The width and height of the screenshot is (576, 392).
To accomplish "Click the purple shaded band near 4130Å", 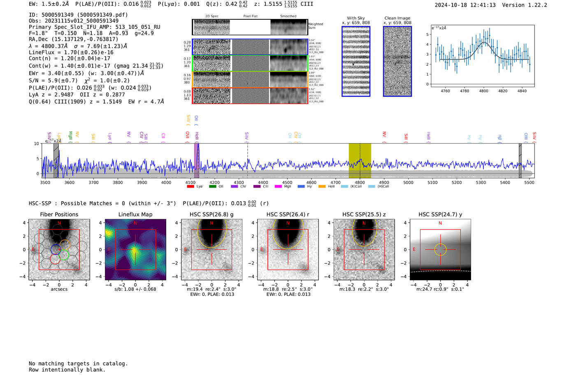I will pos(197,160).
